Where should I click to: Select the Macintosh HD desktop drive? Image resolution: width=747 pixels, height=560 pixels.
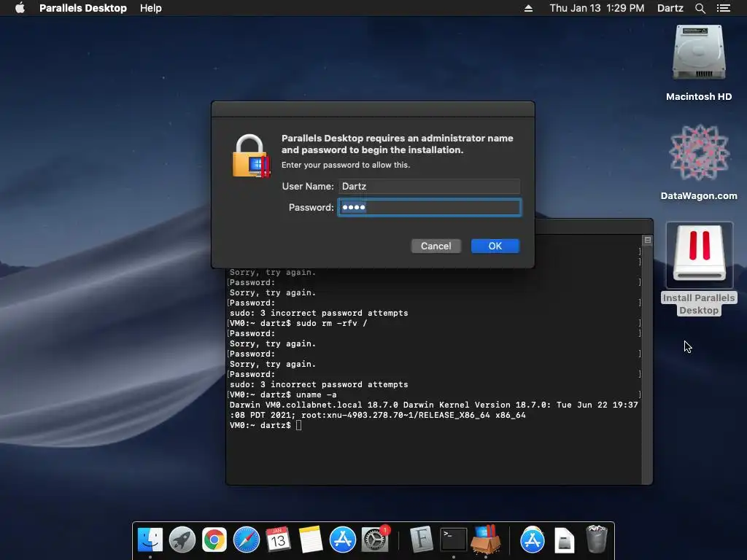[699, 63]
